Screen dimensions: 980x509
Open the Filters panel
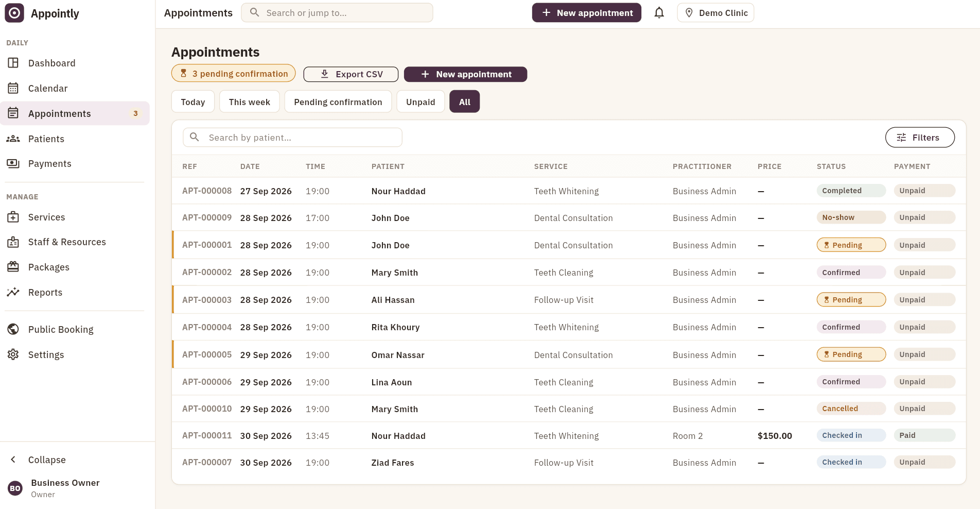tap(920, 138)
